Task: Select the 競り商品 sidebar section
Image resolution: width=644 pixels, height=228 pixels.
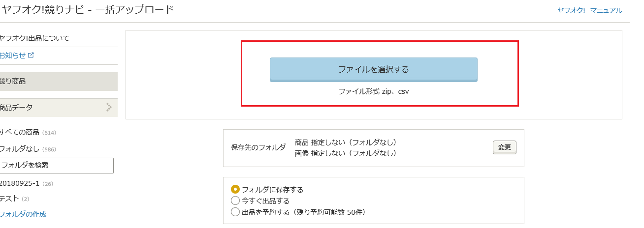Action: [x=14, y=82]
